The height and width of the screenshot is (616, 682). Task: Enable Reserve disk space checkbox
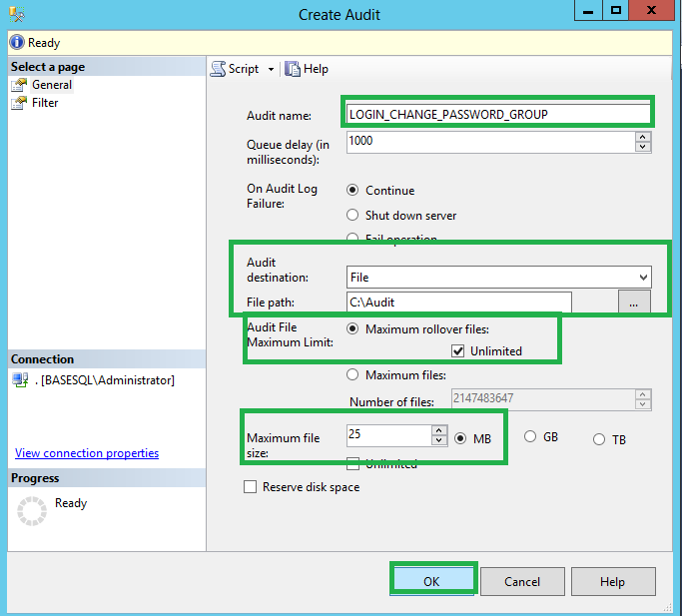250,487
